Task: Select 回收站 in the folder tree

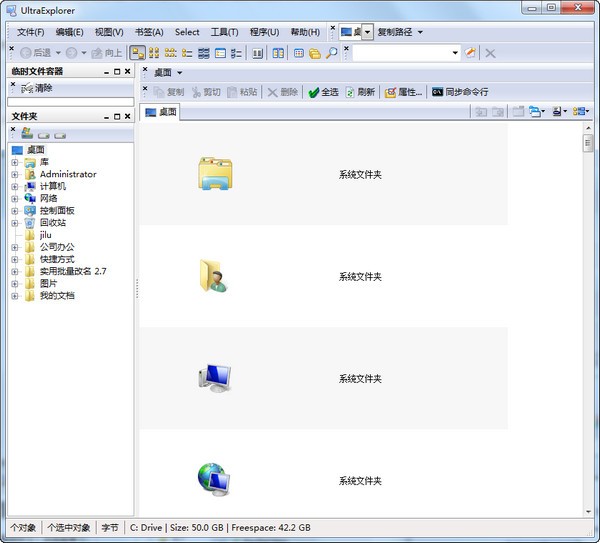Action: pyautogui.click(x=53, y=223)
